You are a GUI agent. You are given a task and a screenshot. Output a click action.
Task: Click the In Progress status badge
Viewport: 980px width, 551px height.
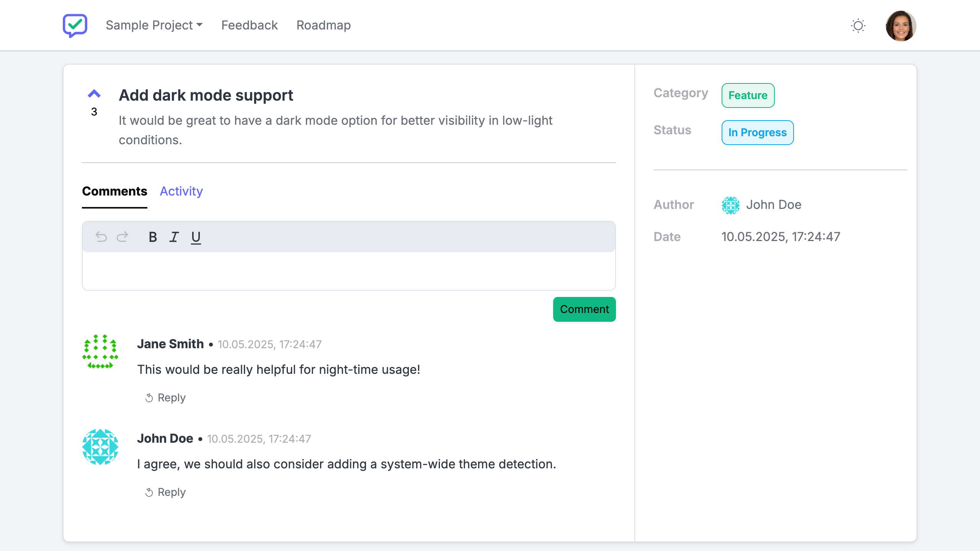(757, 133)
